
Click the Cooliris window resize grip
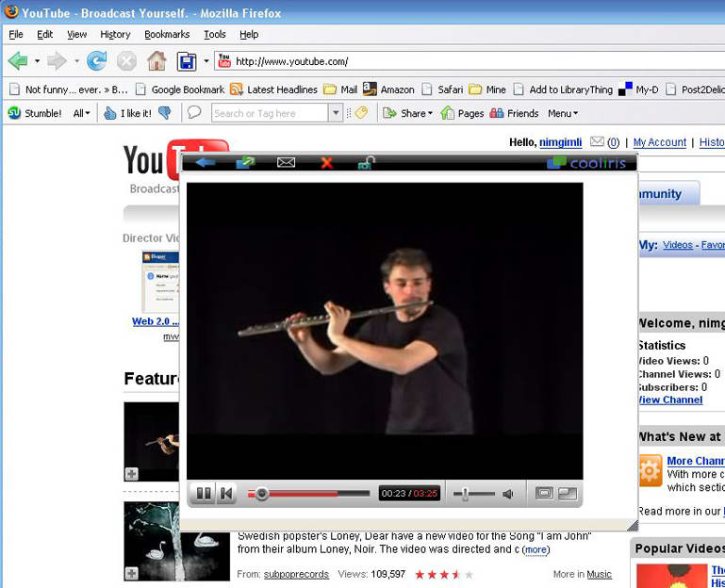click(633, 525)
